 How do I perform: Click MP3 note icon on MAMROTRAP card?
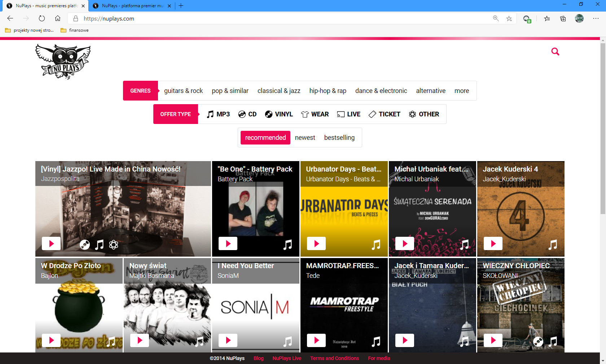(376, 342)
